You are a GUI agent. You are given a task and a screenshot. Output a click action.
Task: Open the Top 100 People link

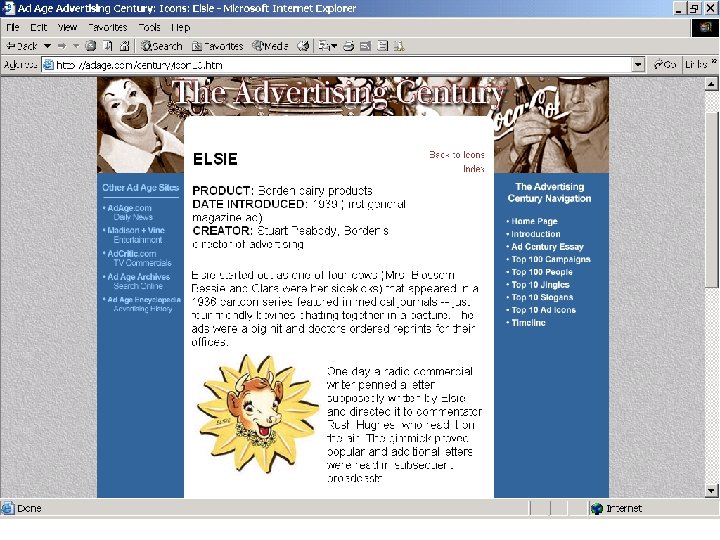[x=542, y=272]
